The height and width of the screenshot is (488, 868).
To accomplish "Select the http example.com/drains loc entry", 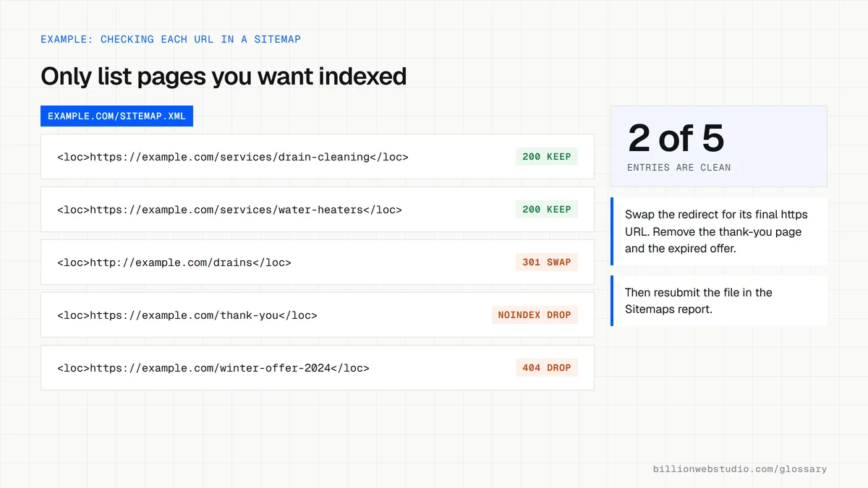I will [318, 262].
